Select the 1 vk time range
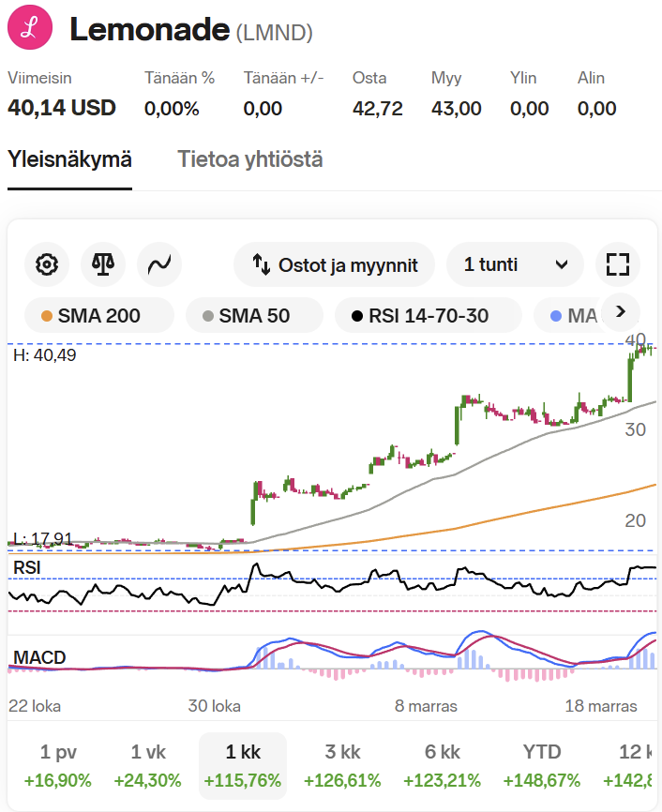Image resolution: width=662 pixels, height=812 pixels. (x=148, y=765)
